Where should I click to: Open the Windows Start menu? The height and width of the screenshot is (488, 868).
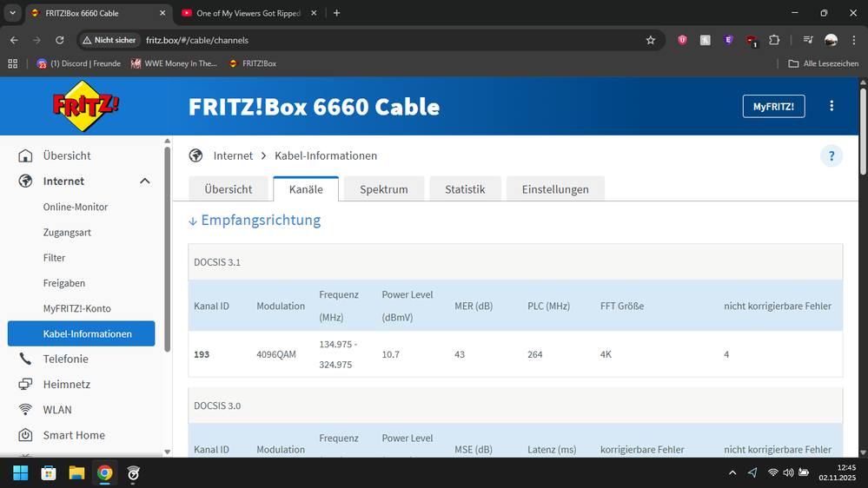(x=21, y=473)
